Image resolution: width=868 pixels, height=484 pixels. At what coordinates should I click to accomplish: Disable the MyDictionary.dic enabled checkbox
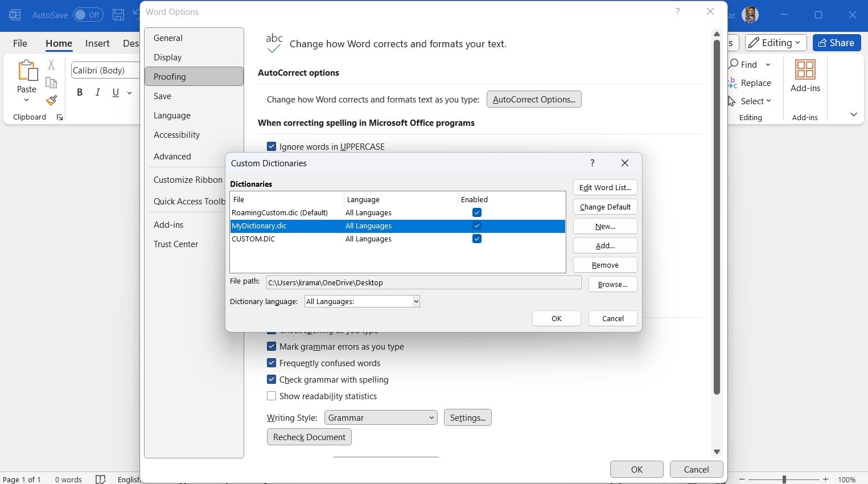477,226
